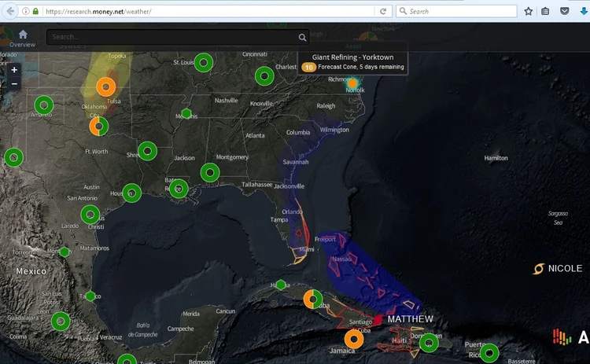Select green marker west of Ft. Worth

tap(13, 157)
